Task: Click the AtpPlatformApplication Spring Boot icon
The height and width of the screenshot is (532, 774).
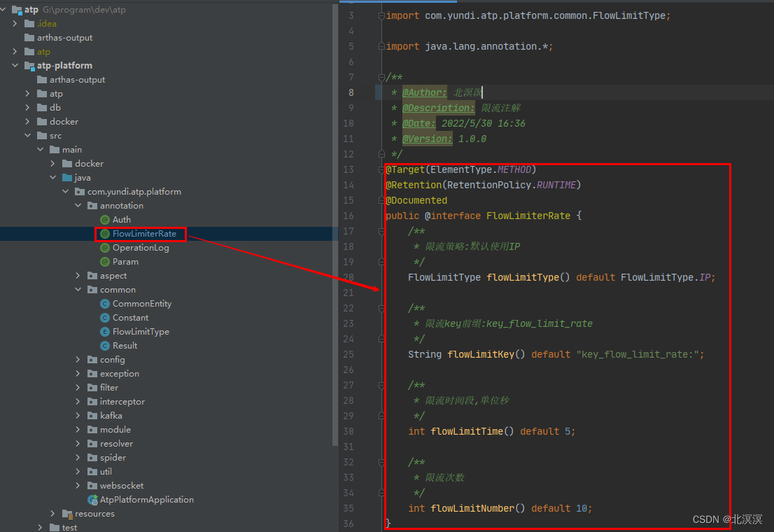Action: coord(92,500)
